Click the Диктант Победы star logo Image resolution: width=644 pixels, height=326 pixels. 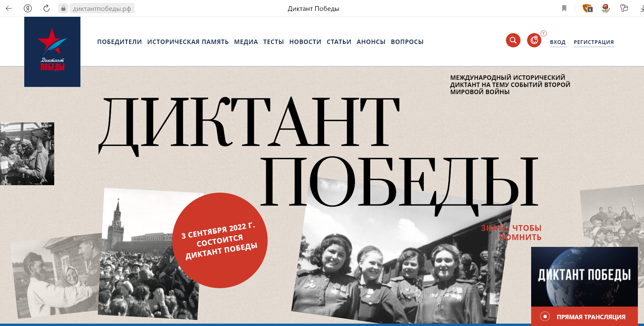(52, 52)
